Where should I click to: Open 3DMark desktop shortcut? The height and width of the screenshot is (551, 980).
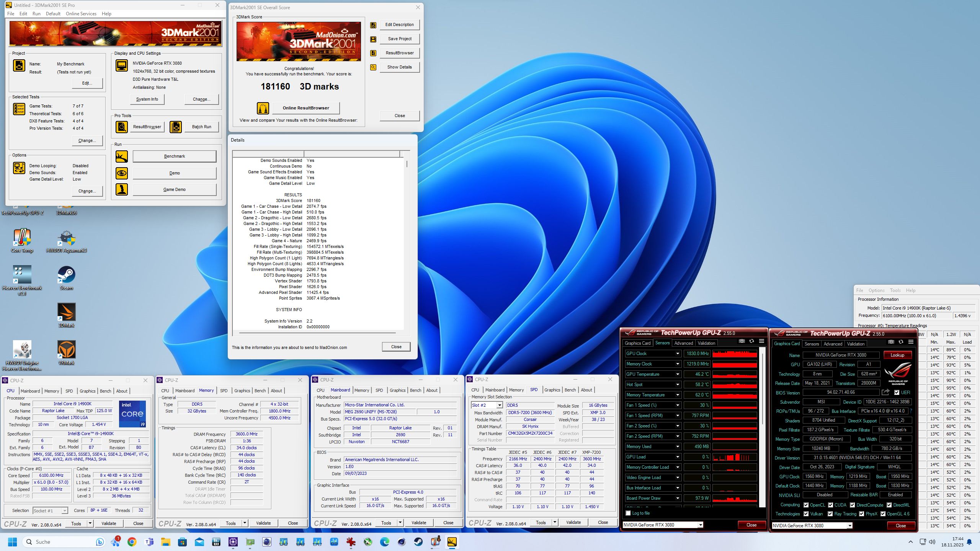coord(66,316)
